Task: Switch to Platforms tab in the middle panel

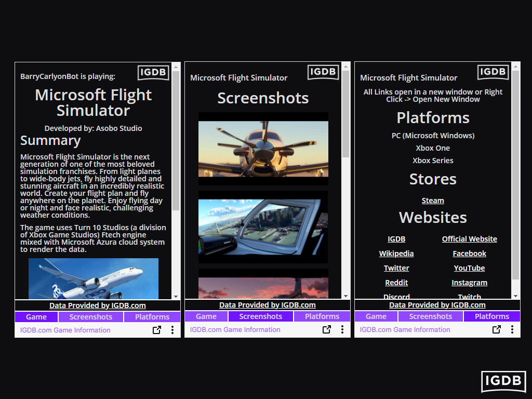Action: coord(322,316)
